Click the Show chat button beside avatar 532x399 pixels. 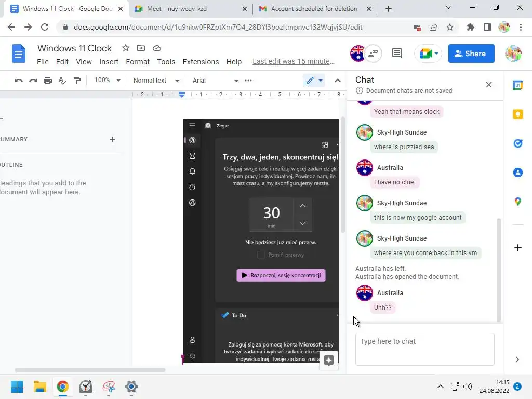[373, 54]
